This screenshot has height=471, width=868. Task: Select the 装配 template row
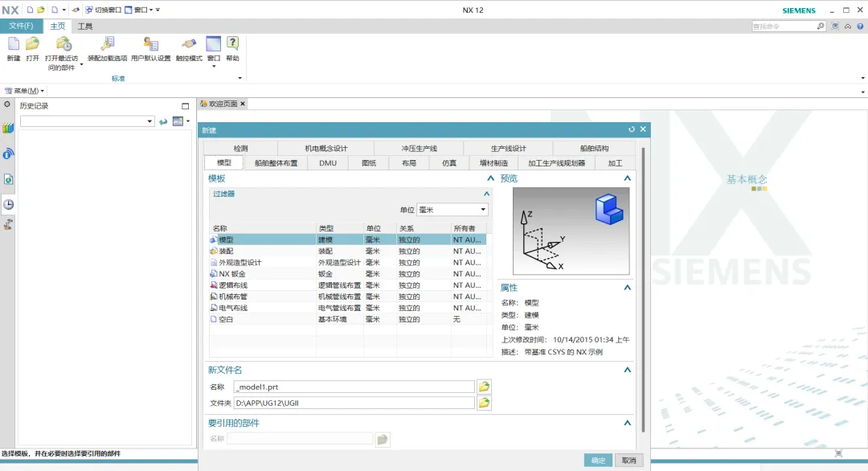point(348,251)
